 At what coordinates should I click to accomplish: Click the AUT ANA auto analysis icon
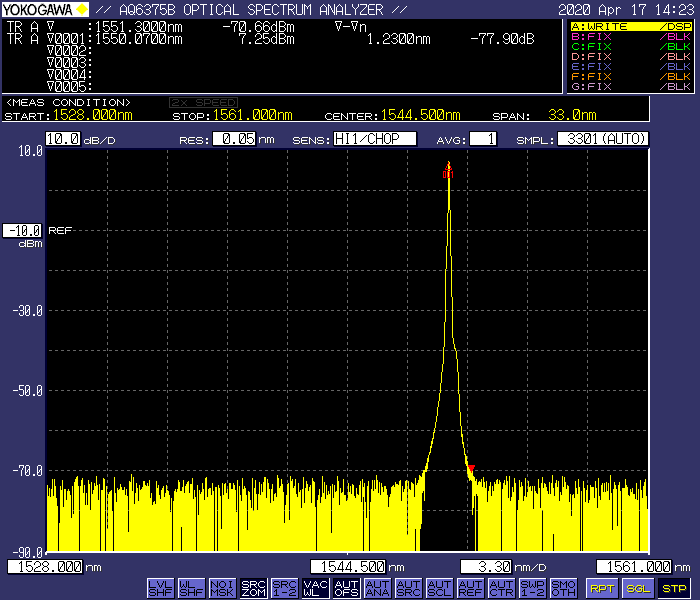(377, 588)
